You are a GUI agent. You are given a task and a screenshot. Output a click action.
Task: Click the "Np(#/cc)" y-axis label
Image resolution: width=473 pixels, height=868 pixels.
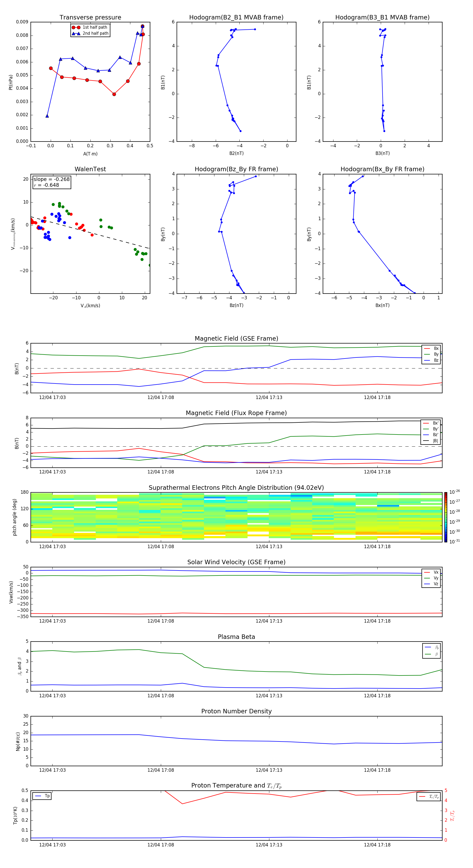coord(18,741)
